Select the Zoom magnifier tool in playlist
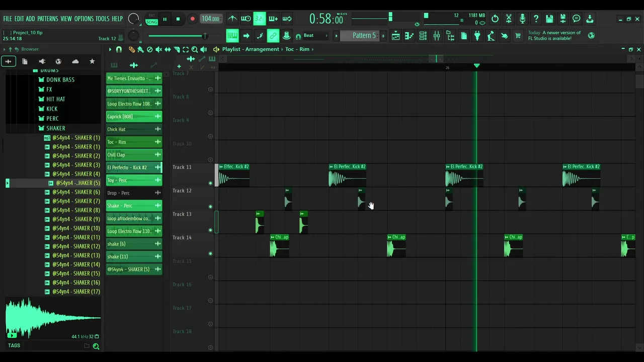 195,49
